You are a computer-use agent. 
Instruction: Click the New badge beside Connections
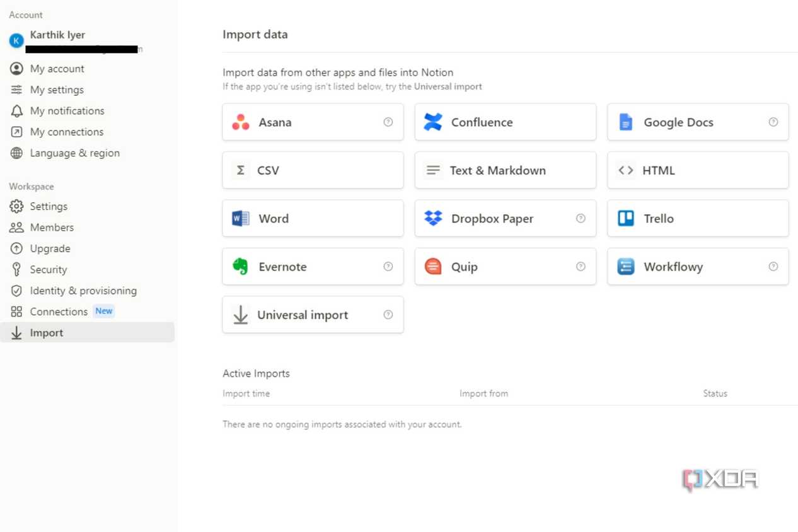pos(104,311)
